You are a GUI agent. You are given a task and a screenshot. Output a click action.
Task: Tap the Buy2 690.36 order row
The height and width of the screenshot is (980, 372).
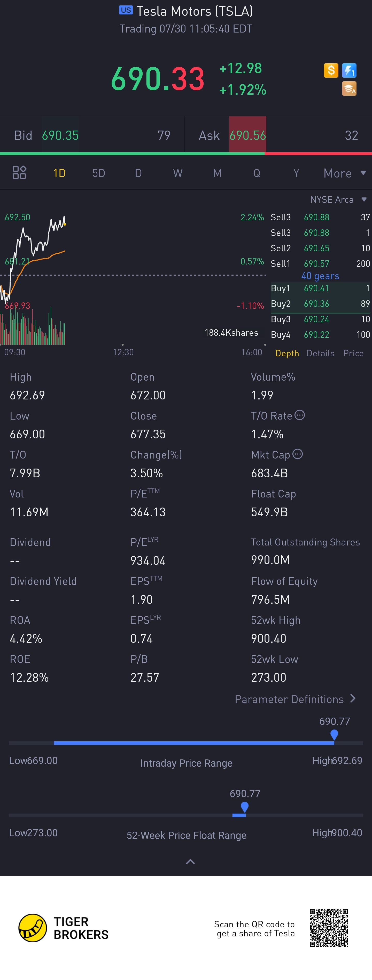click(320, 304)
